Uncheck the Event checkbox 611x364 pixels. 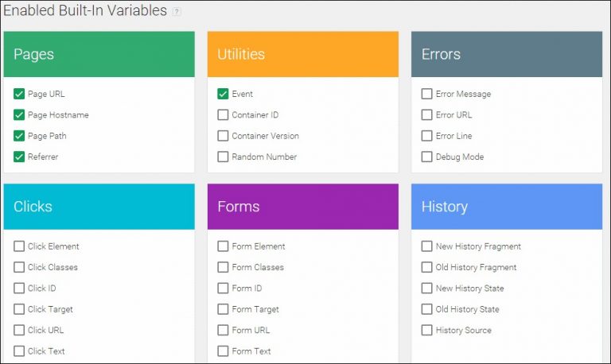click(223, 94)
